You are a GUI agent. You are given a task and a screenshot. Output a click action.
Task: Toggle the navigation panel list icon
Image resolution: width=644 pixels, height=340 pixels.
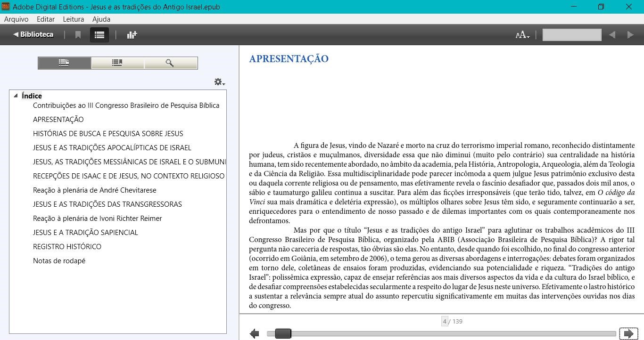[x=99, y=35]
